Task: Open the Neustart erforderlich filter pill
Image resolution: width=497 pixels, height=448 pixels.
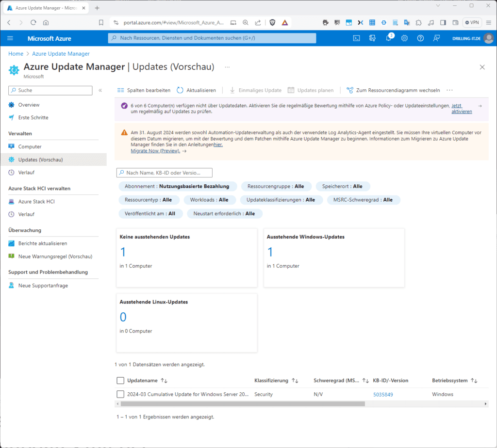Action: [x=224, y=214]
